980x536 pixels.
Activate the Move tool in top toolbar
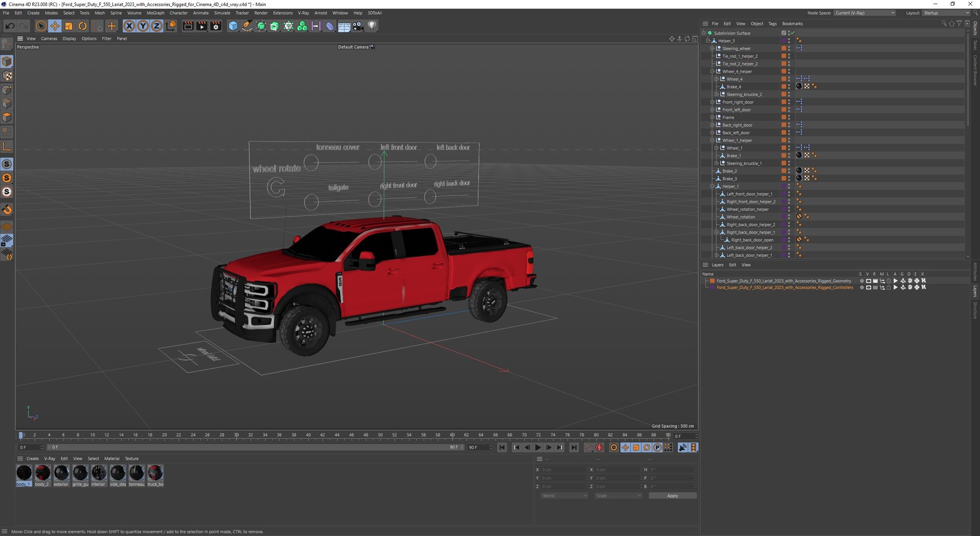(x=55, y=26)
